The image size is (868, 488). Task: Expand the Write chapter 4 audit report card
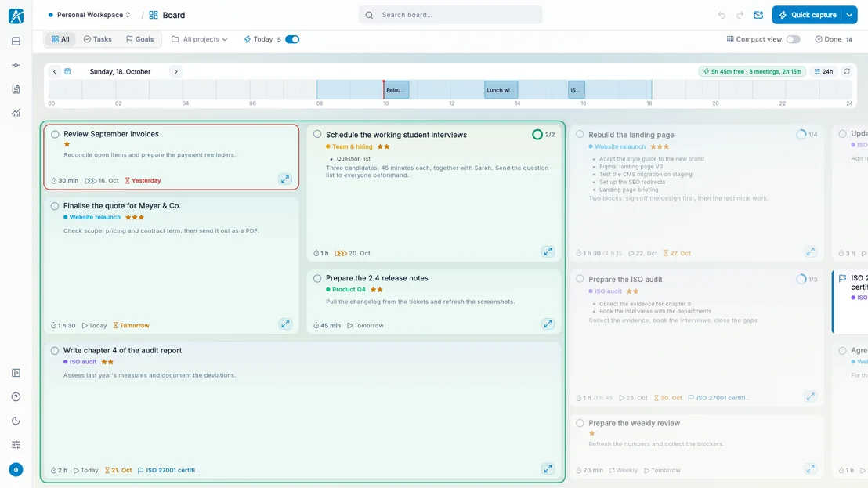[x=548, y=469]
